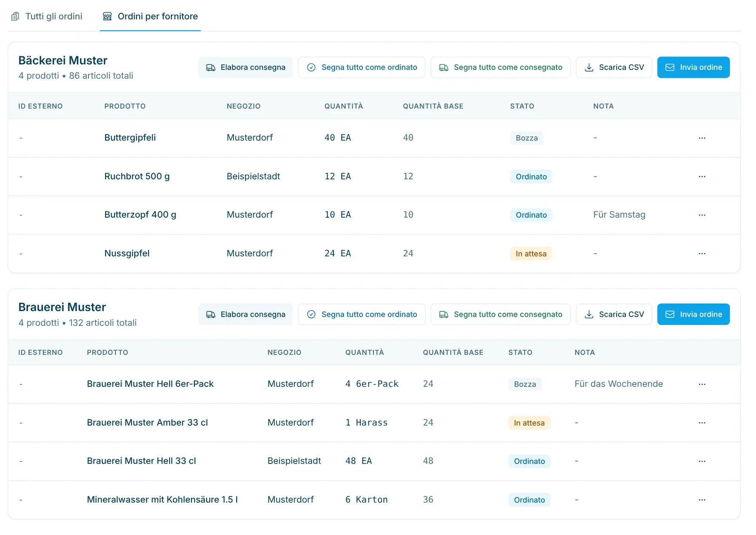Mark all Bäckerei Muster items as ordinato
This screenshot has height=535, width=756.
pos(362,67)
